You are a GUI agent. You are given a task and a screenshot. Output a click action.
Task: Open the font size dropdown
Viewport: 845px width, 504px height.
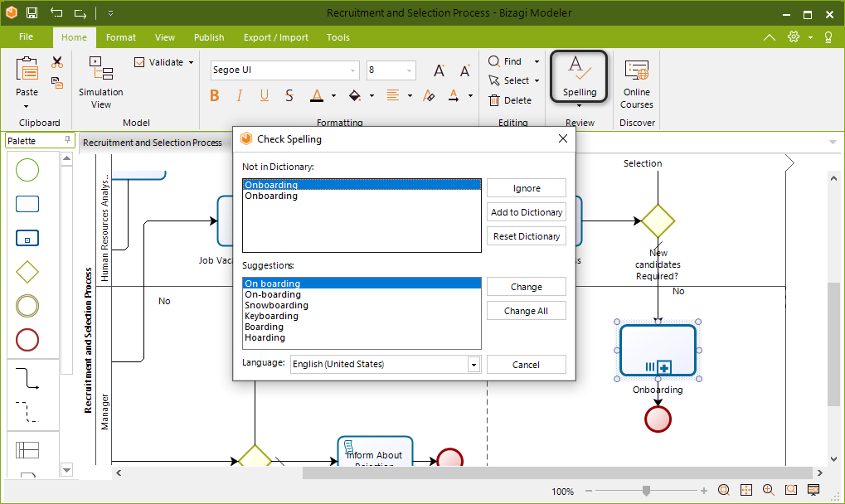(409, 70)
